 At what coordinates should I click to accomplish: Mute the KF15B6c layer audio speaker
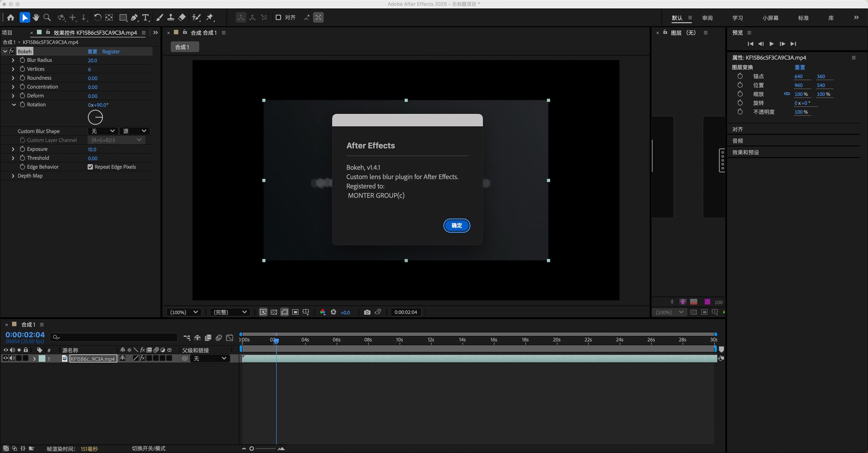click(13, 358)
